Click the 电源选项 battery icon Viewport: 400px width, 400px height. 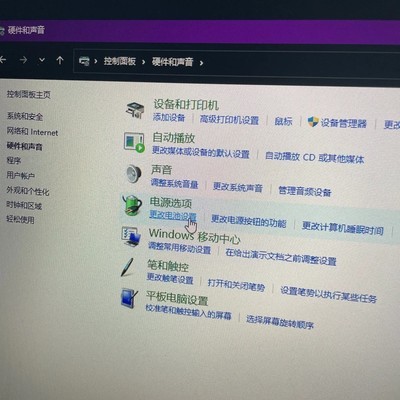click(x=131, y=206)
